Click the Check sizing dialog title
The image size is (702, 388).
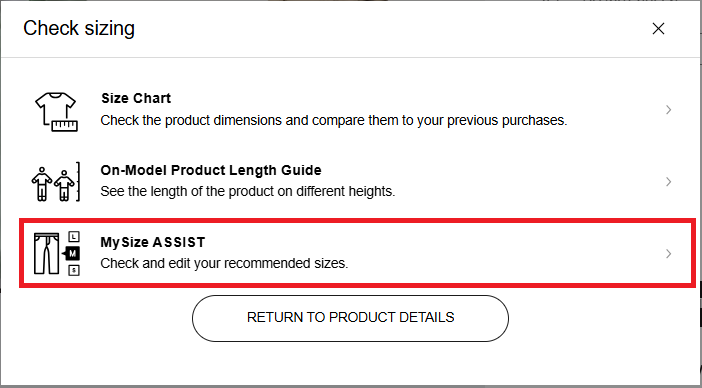coord(79,29)
